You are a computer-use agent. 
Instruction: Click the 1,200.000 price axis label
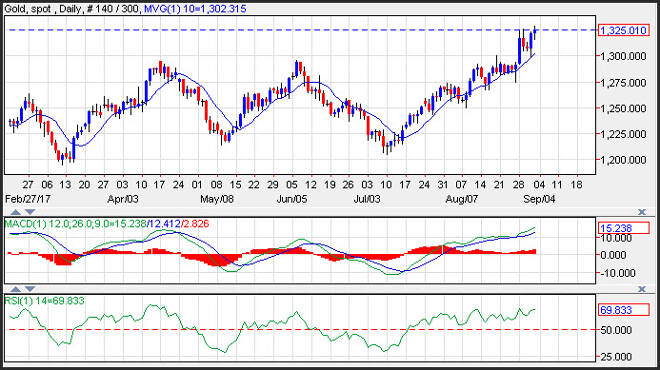(623, 160)
